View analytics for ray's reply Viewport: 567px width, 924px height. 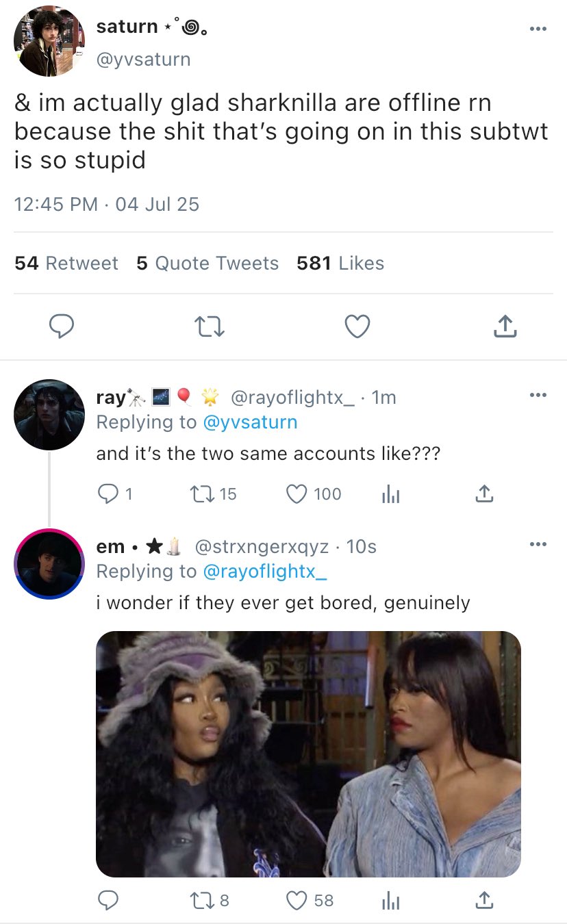click(390, 493)
